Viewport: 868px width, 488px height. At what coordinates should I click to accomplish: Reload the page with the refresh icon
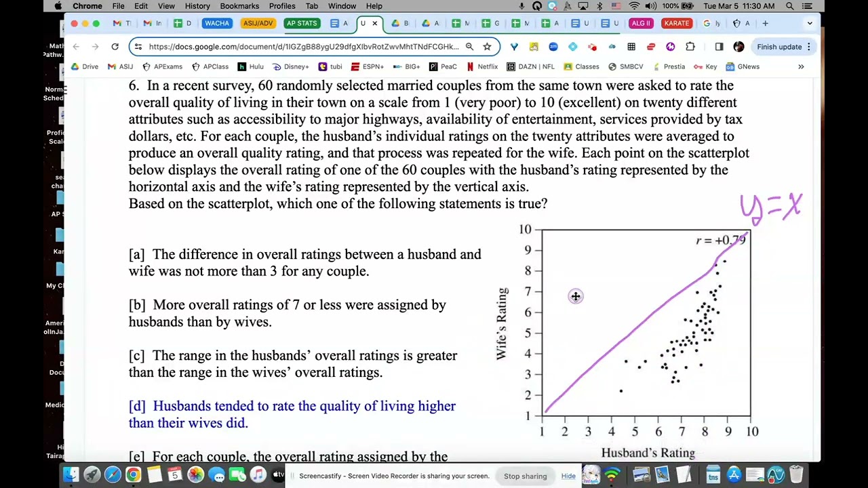[x=115, y=47]
